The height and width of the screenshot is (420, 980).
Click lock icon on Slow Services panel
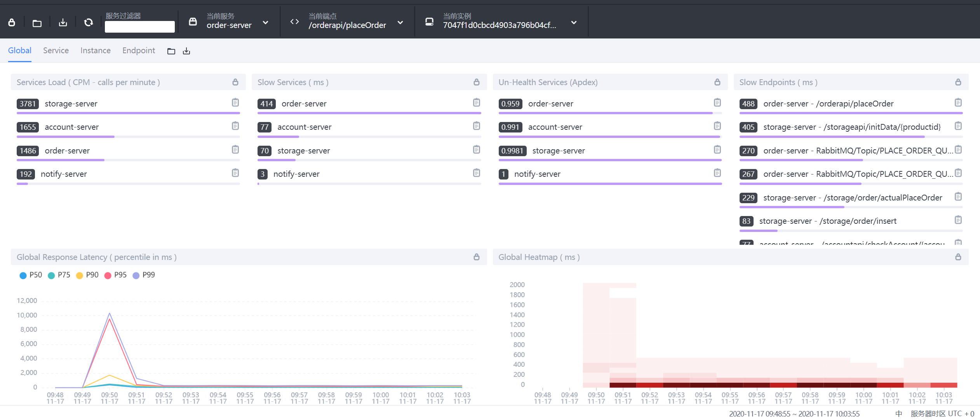tap(477, 82)
